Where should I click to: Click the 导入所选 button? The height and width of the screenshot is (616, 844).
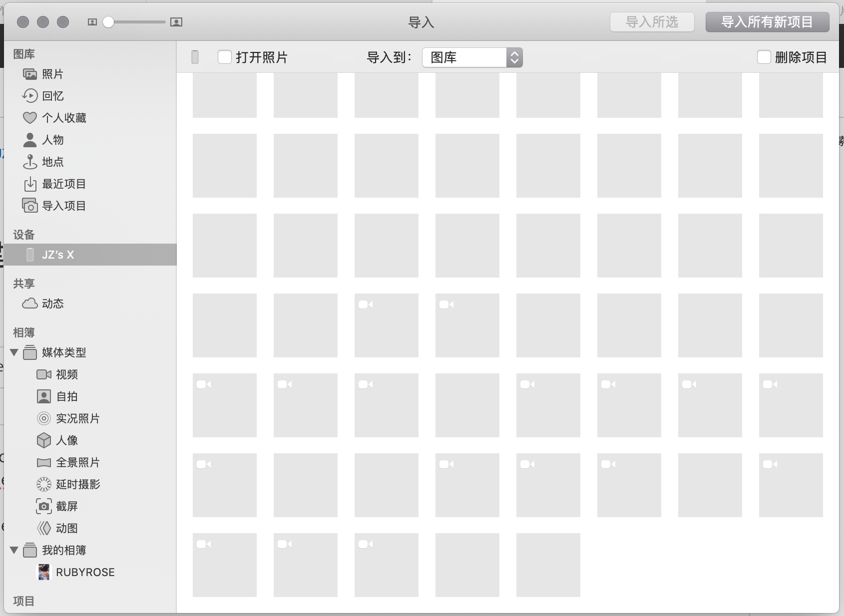[652, 22]
